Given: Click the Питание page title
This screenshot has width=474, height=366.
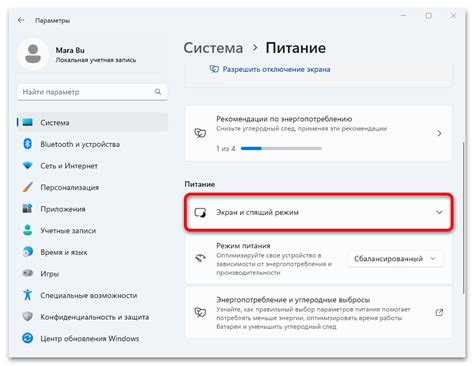Looking at the screenshot, I should [296, 48].
